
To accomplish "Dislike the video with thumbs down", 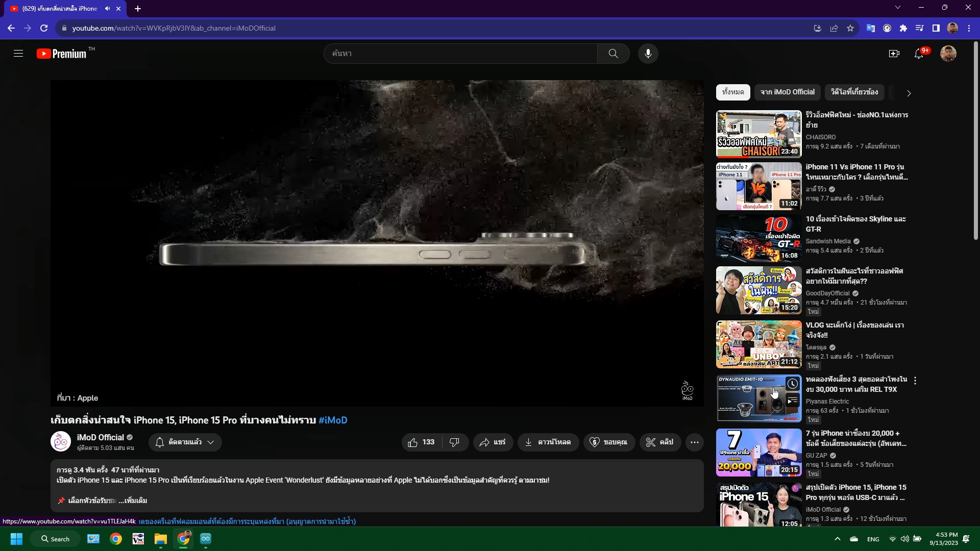I will (x=454, y=442).
